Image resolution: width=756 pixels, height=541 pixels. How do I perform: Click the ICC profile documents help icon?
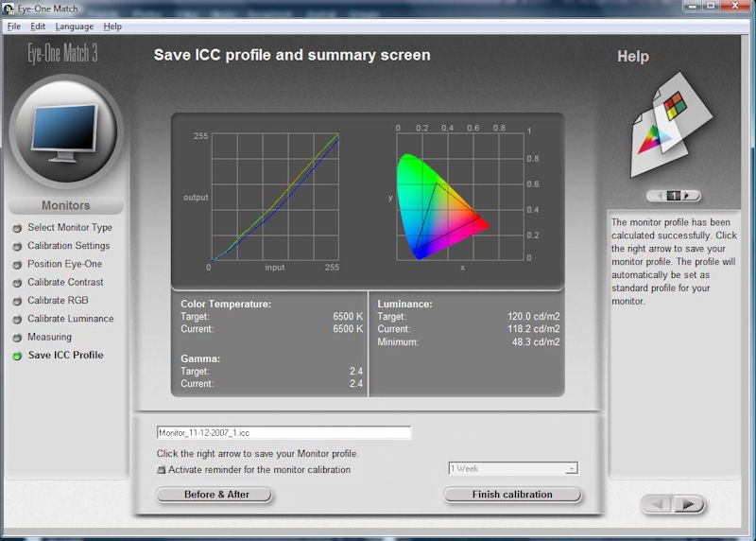click(671, 125)
